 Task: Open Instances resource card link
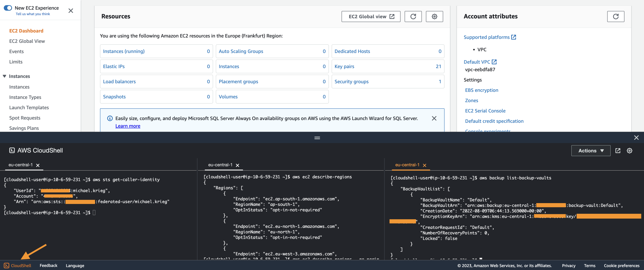[229, 66]
